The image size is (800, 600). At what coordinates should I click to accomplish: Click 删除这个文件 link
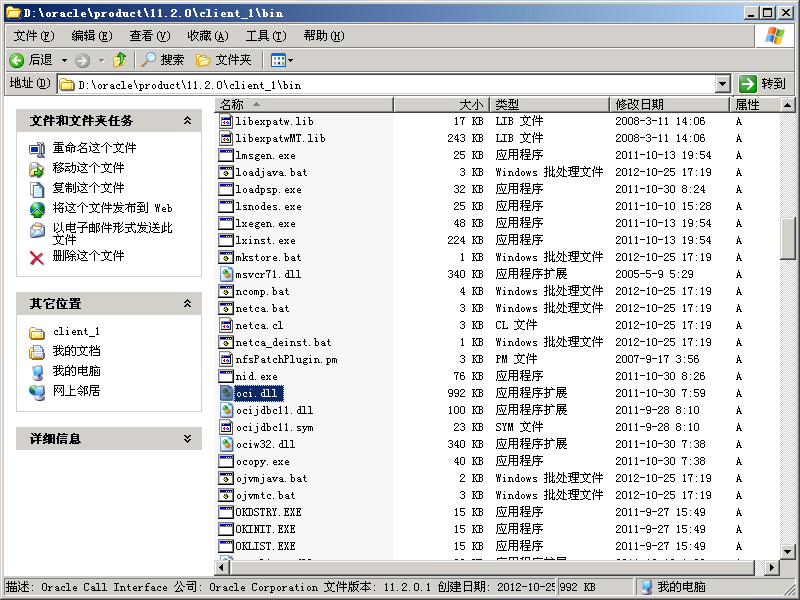[x=88, y=256]
